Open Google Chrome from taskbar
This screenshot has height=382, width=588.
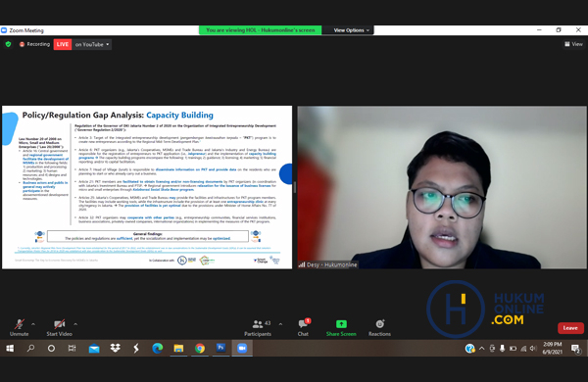click(200, 349)
